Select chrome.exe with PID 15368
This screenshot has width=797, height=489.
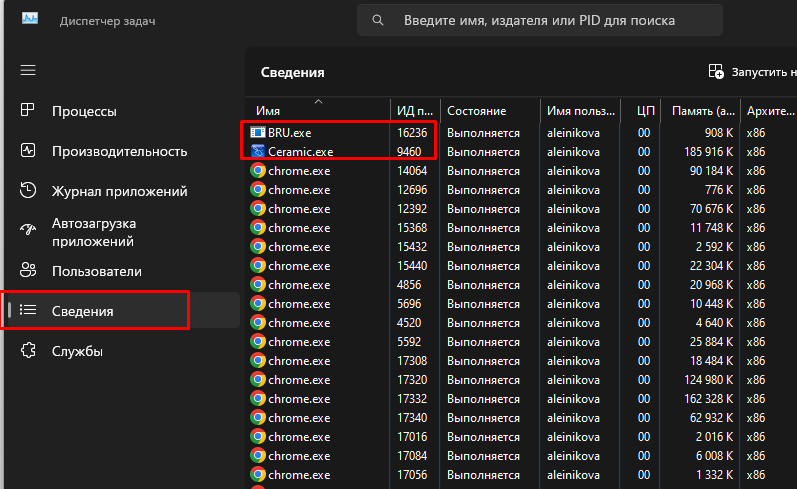tap(523, 228)
